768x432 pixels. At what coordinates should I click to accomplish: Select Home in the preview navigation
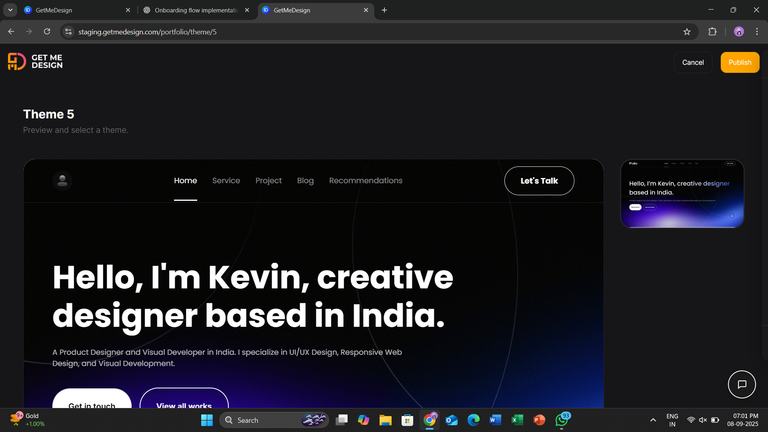(x=185, y=181)
